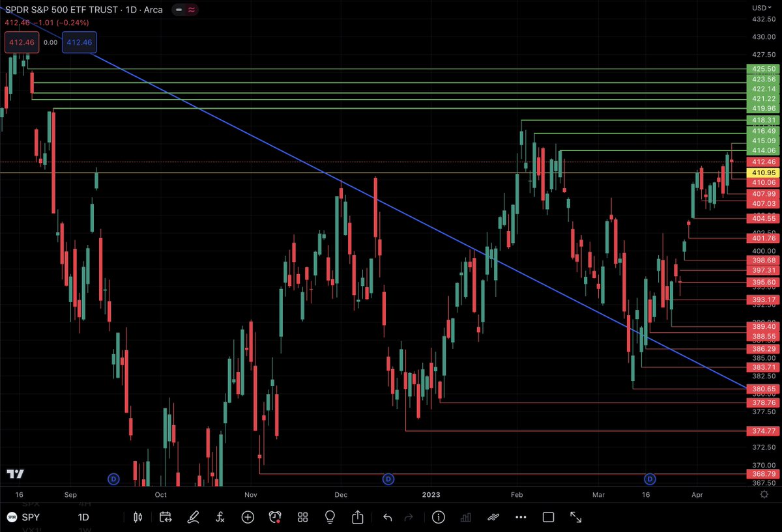Open the four-square layout grid icon

click(302, 518)
